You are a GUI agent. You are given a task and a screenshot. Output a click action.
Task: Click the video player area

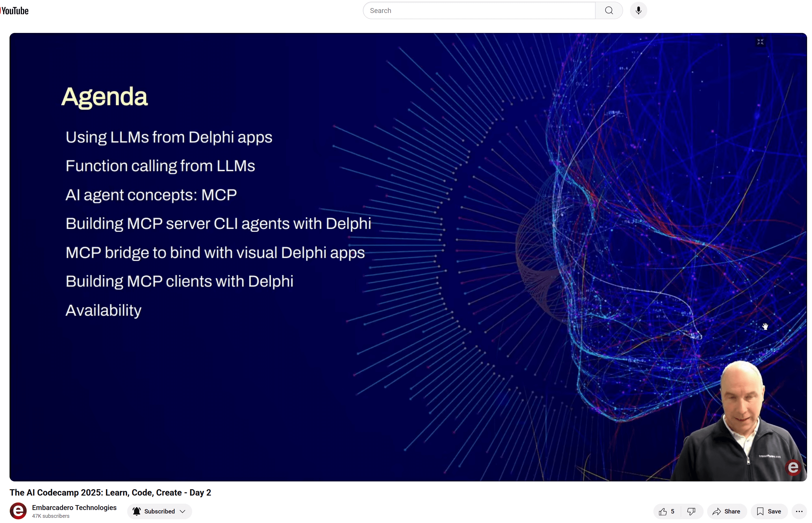408,257
